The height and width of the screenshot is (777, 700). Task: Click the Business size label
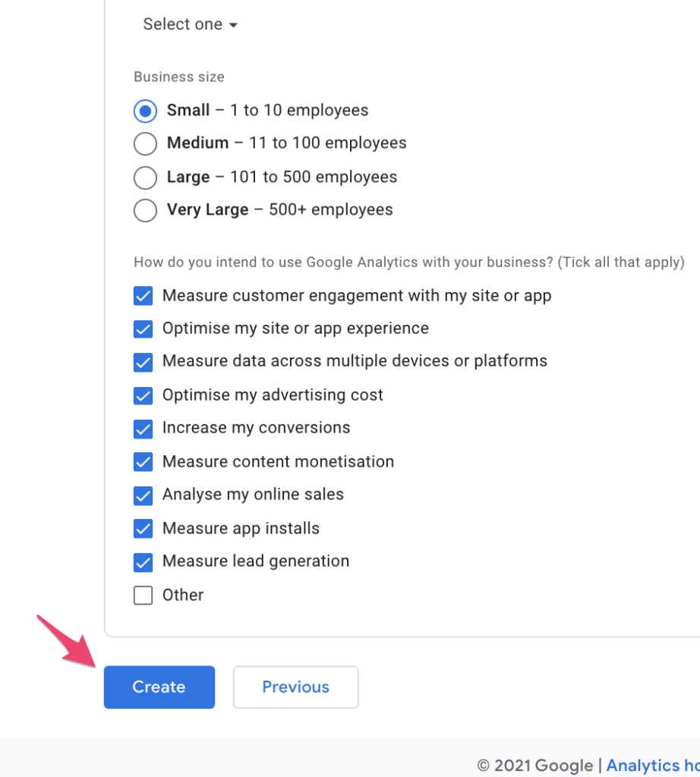(179, 77)
